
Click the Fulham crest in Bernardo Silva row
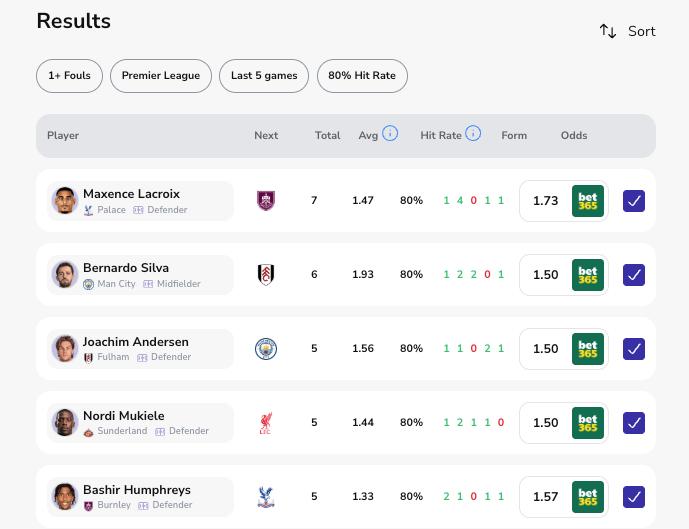click(x=266, y=275)
